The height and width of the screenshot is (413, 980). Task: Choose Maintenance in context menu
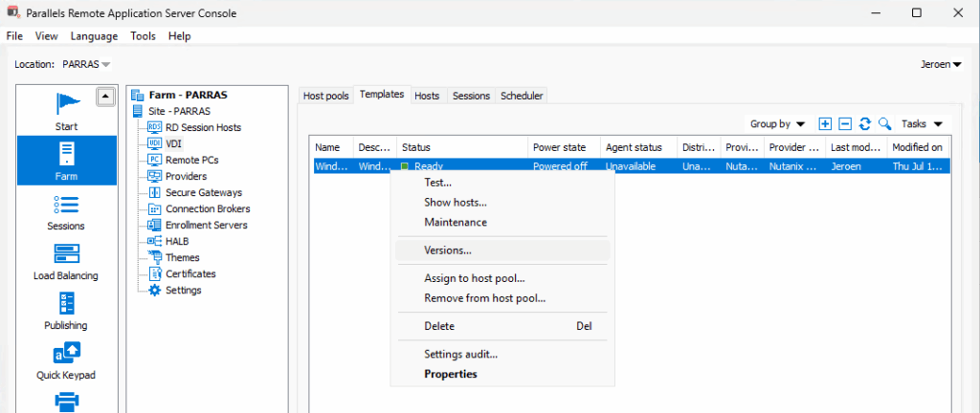[x=502, y=223]
